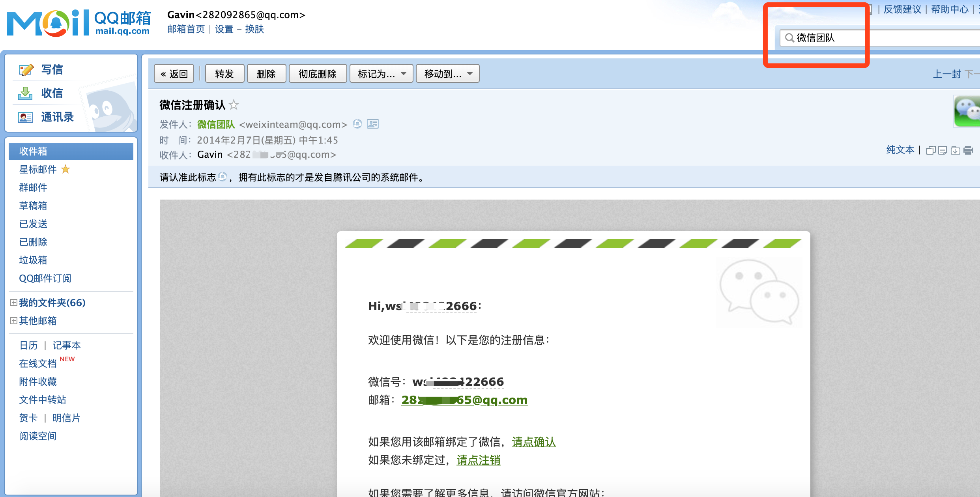Image resolution: width=980 pixels, height=497 pixels.
Task: Click the 请点确认 confirm link
Action: pyautogui.click(x=534, y=442)
